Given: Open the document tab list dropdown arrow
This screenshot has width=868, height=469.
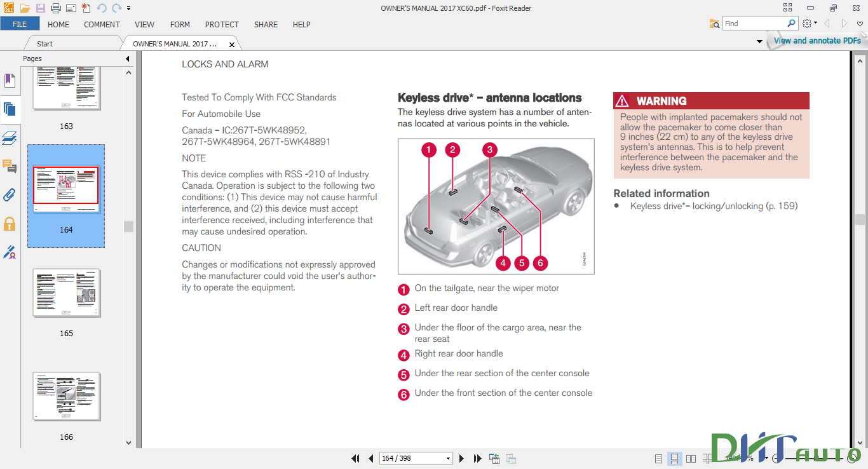Looking at the screenshot, I should pos(759,42).
